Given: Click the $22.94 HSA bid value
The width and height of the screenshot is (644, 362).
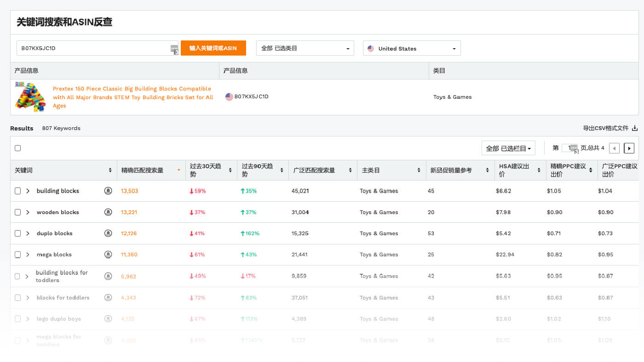Looking at the screenshot, I should point(505,255).
